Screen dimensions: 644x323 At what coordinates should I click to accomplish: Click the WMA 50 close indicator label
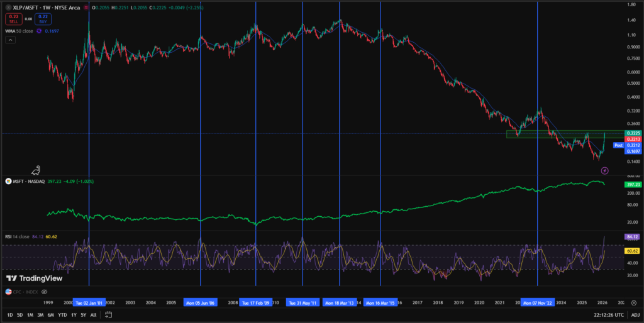point(19,31)
